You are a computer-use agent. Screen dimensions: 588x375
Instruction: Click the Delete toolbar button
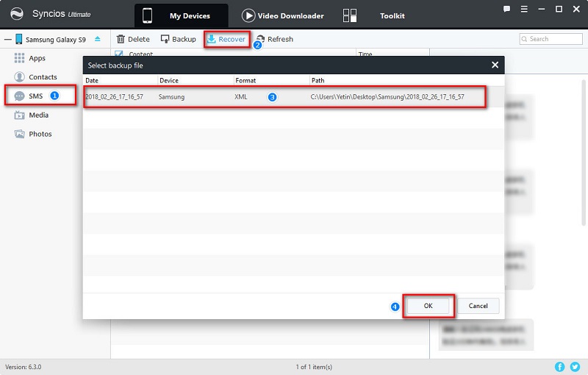(x=133, y=39)
